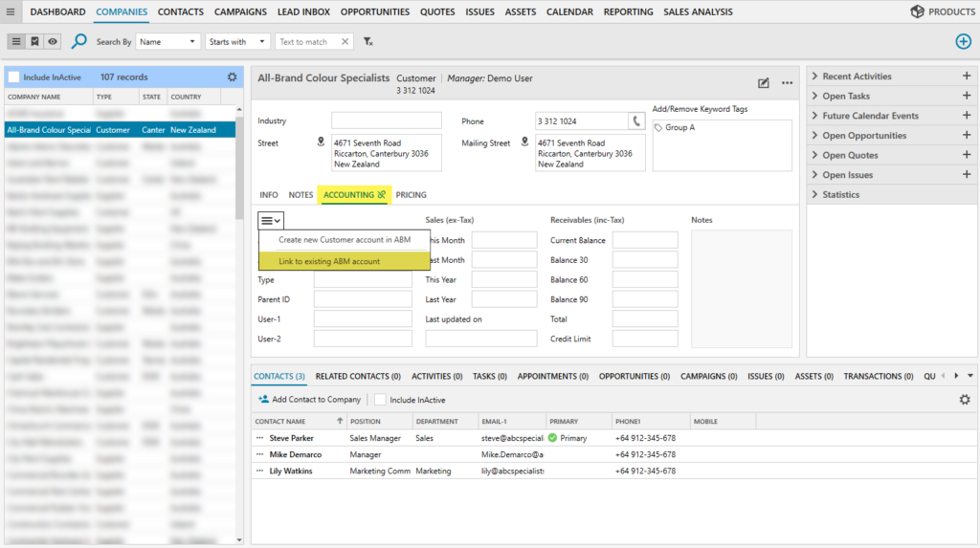
Task: Click the clear filter icon
Action: click(368, 42)
